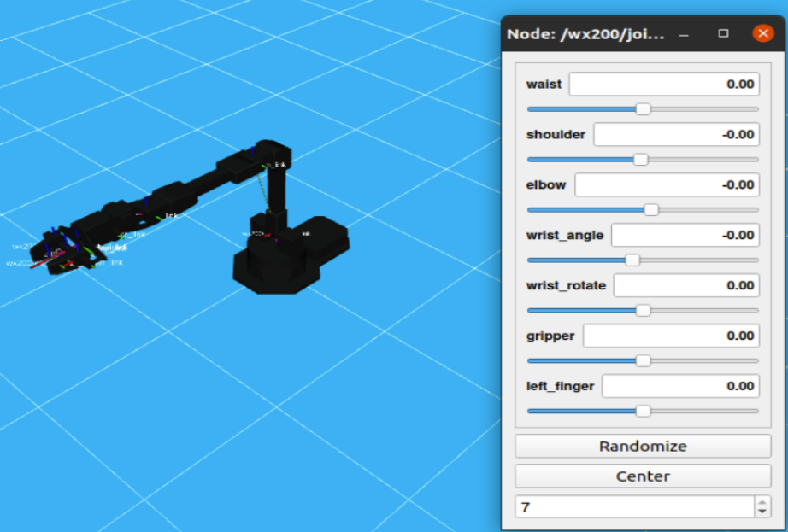Click the gripper value input field

(x=671, y=336)
